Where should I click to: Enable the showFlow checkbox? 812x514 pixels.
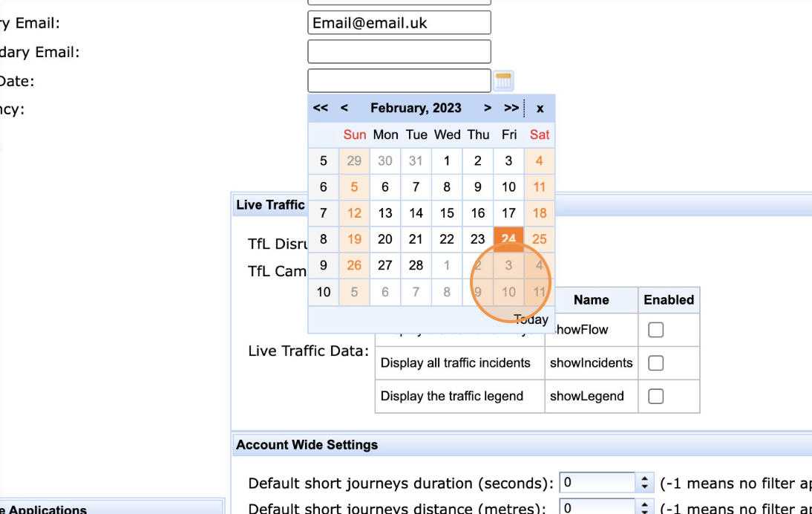tap(655, 330)
